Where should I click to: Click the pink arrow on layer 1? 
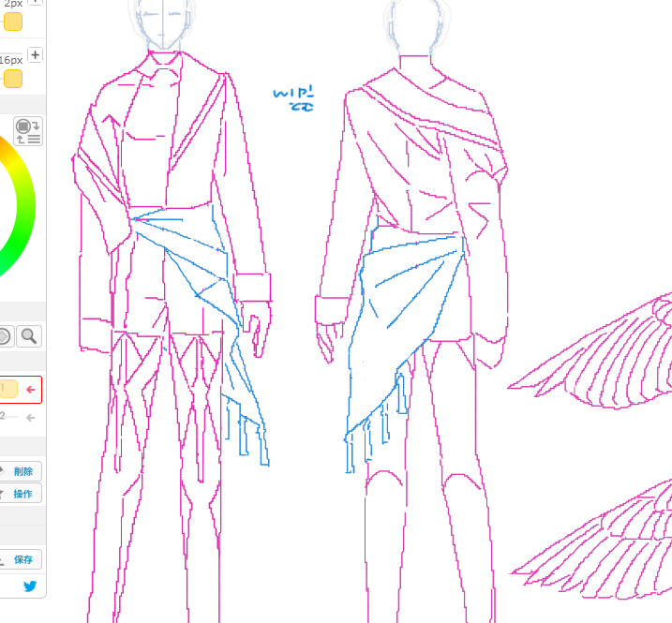click(x=31, y=389)
